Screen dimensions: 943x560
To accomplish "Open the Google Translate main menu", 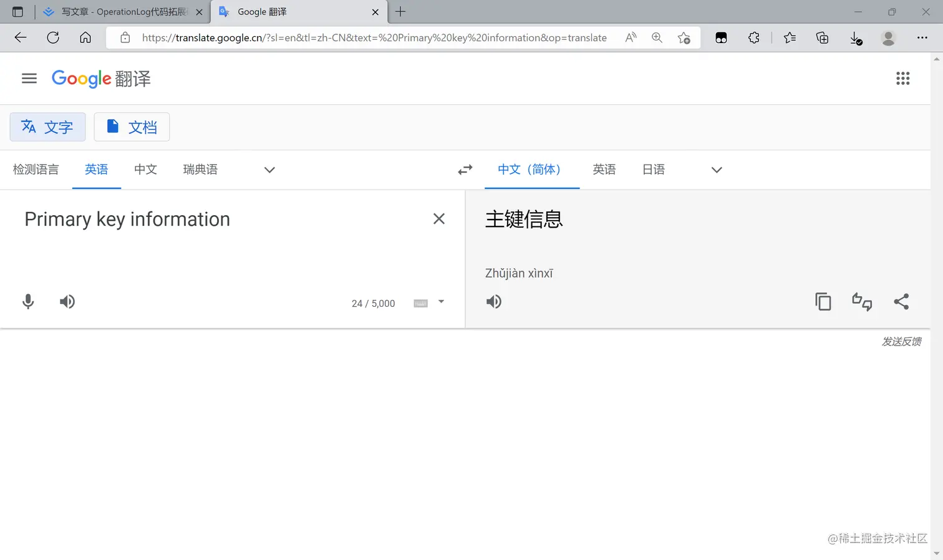I will point(29,79).
